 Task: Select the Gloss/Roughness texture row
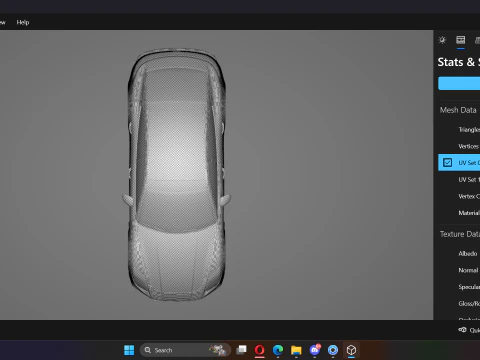(x=459, y=304)
